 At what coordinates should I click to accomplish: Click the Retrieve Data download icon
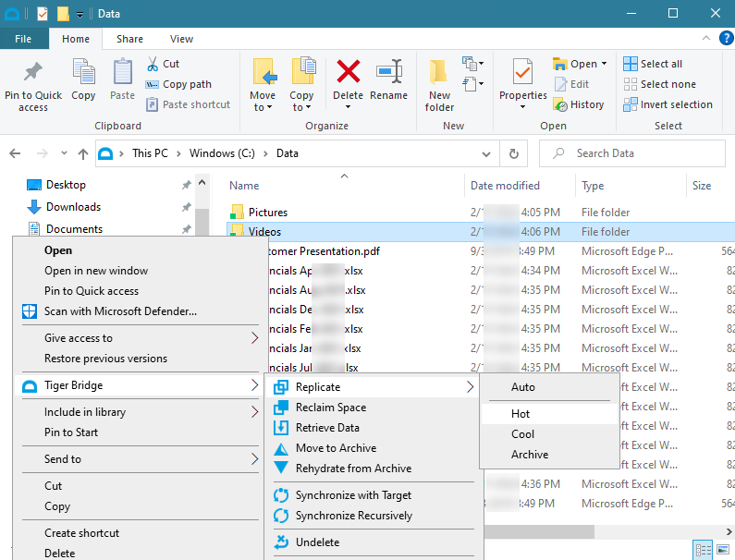[x=280, y=428]
